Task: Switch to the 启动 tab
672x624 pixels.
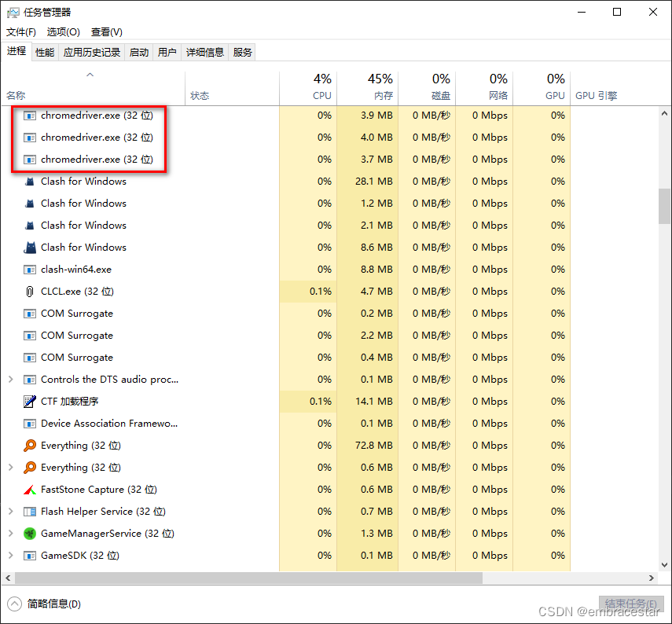Action: point(138,52)
